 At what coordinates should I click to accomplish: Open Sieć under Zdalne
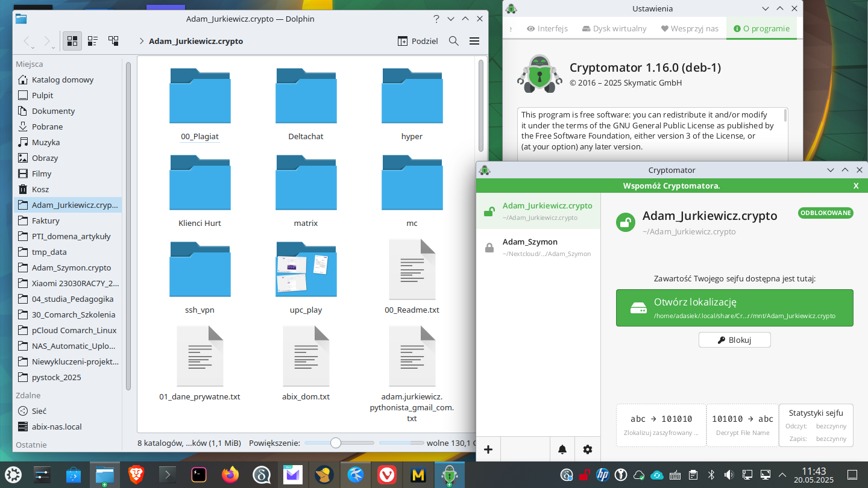(39, 411)
